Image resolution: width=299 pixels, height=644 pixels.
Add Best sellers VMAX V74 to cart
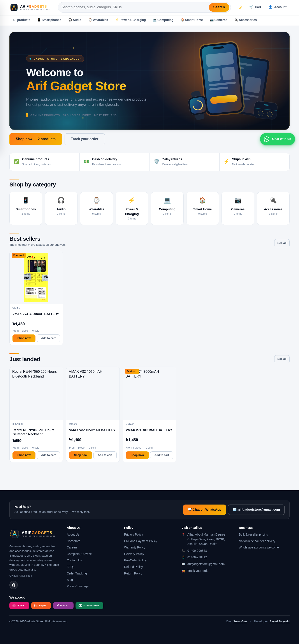(x=48, y=338)
